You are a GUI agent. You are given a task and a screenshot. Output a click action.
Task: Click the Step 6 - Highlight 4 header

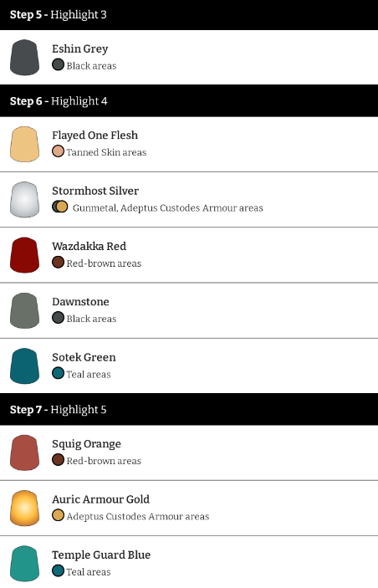pyautogui.click(x=189, y=101)
